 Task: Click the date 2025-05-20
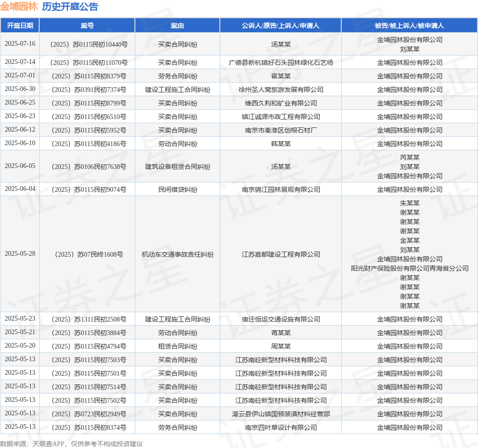pos(20,346)
